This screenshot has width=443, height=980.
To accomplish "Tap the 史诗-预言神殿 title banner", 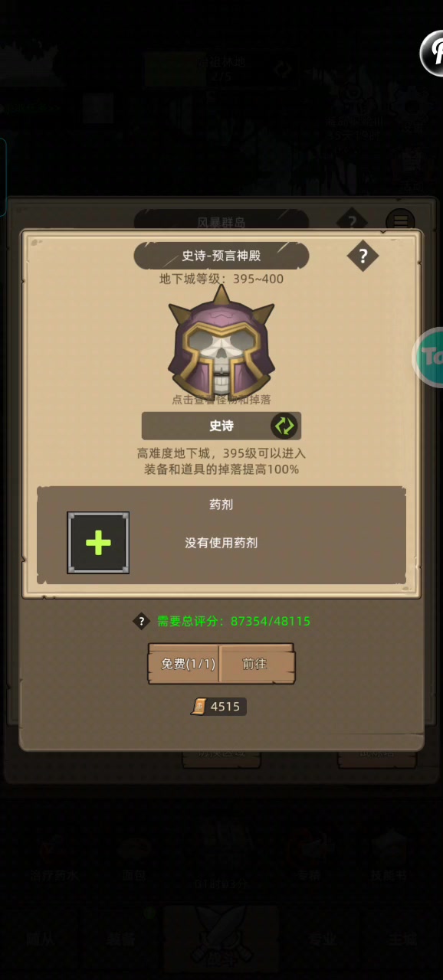I will (221, 256).
